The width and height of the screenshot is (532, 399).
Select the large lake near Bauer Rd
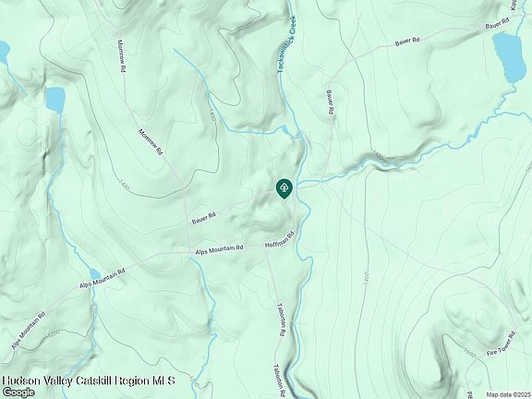pyautogui.click(x=509, y=57)
